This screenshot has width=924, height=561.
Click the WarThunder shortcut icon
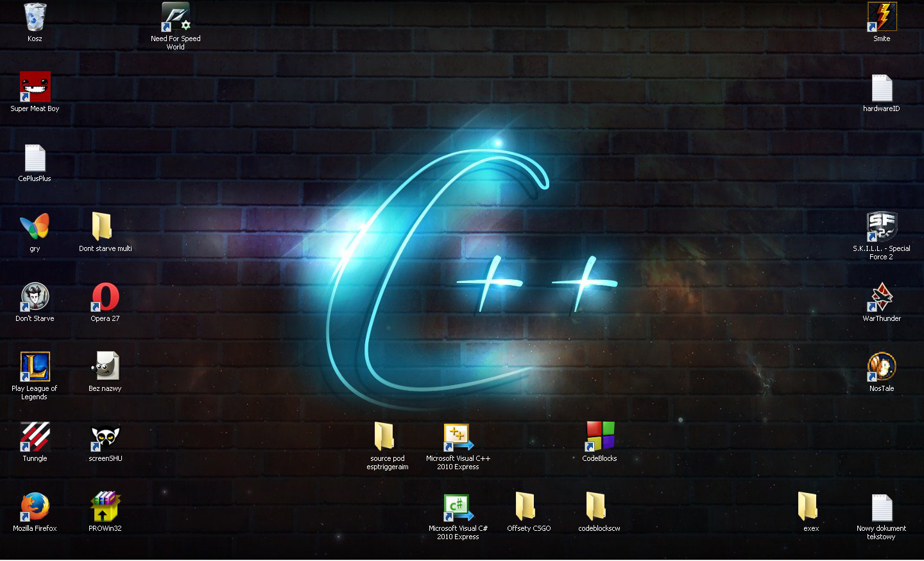click(x=882, y=297)
